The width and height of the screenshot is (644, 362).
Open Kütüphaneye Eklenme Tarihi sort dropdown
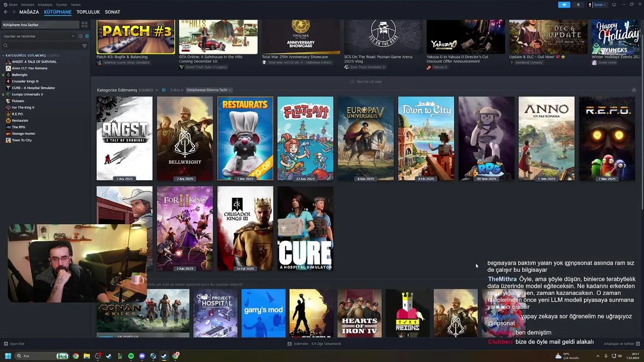[x=209, y=90]
